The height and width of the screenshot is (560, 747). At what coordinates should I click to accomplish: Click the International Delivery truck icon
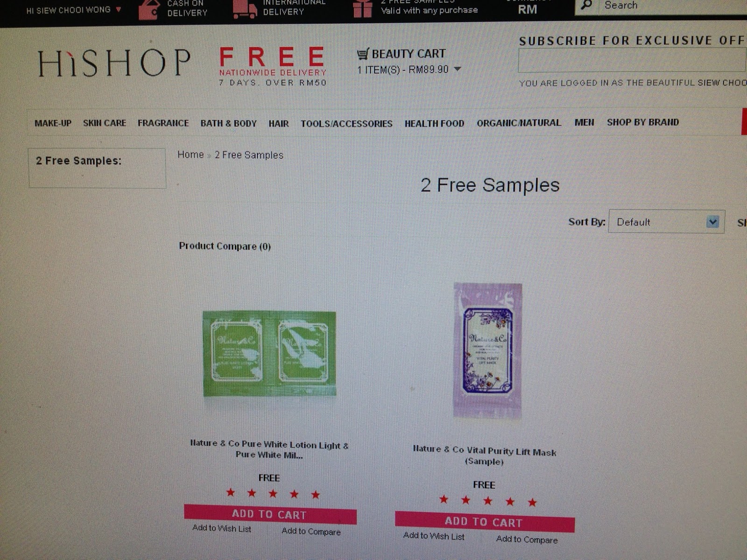point(245,10)
